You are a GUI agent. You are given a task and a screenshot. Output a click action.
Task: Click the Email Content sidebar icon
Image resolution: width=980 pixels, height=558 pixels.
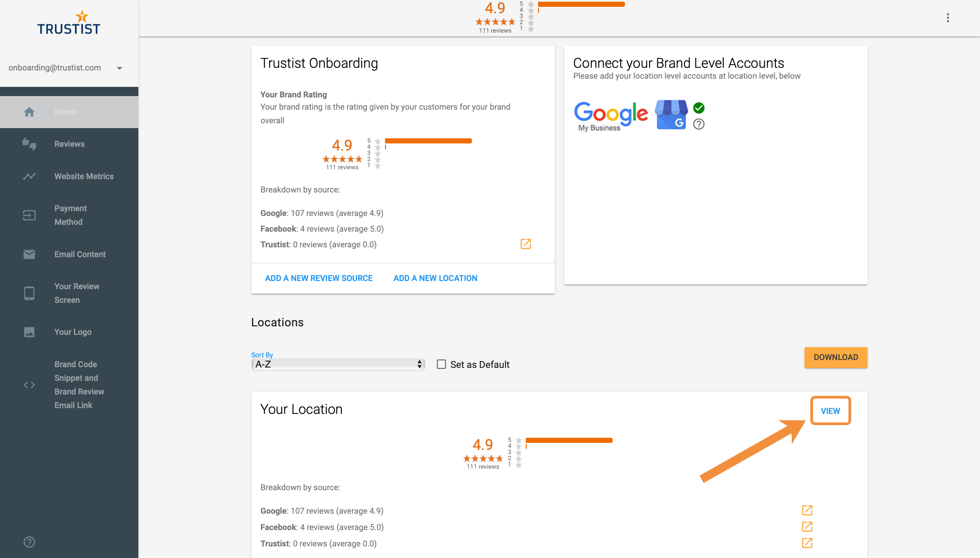29,254
